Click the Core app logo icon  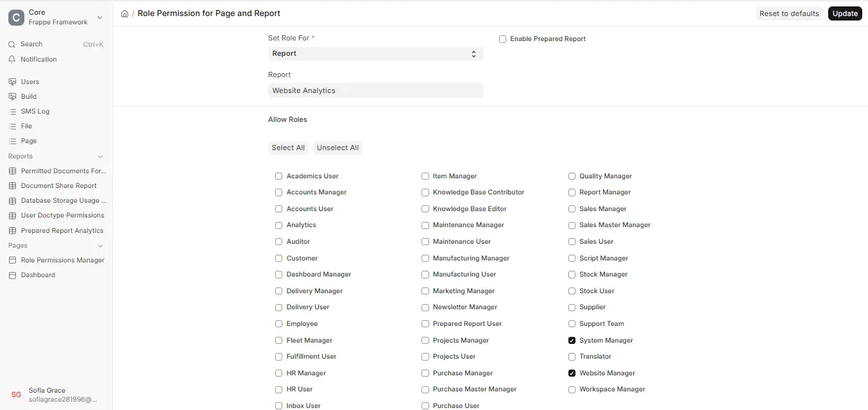(16, 17)
